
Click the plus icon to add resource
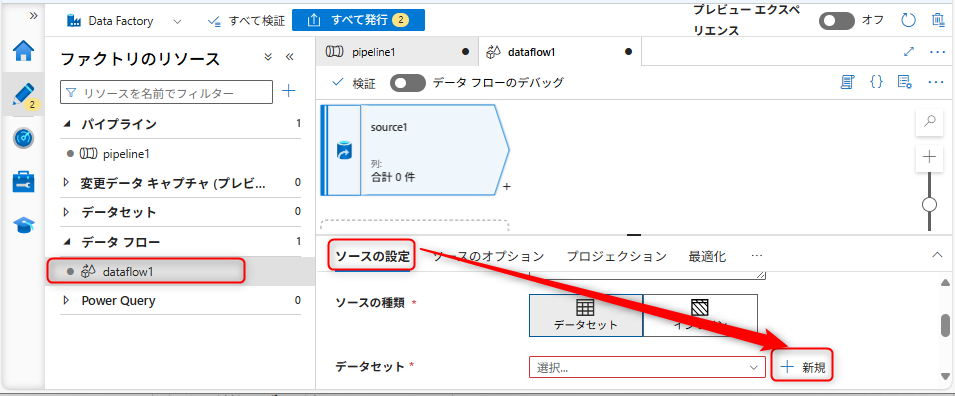pos(289,91)
